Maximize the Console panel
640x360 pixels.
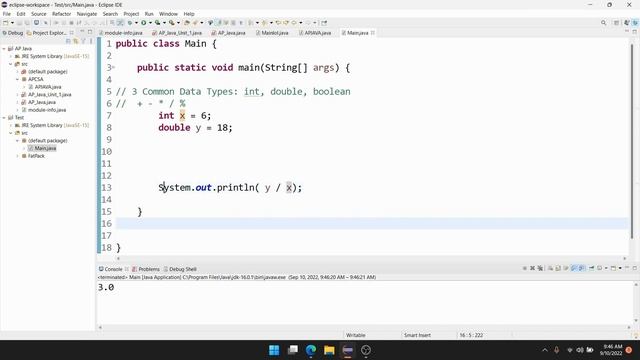635,268
